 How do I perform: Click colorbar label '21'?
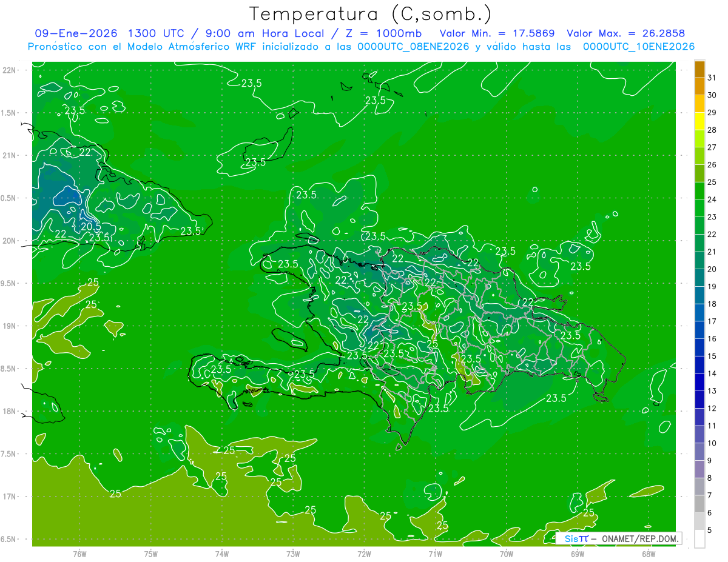(x=712, y=252)
